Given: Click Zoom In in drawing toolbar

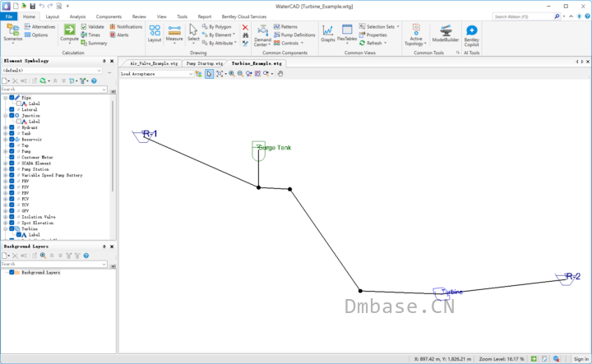Looking at the screenshot, I should click(231, 74).
